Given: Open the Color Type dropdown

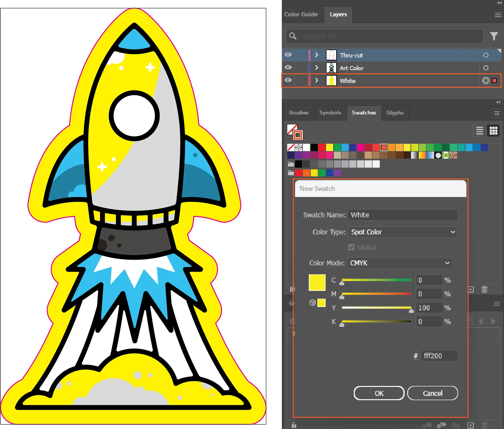Looking at the screenshot, I should pyautogui.click(x=402, y=232).
